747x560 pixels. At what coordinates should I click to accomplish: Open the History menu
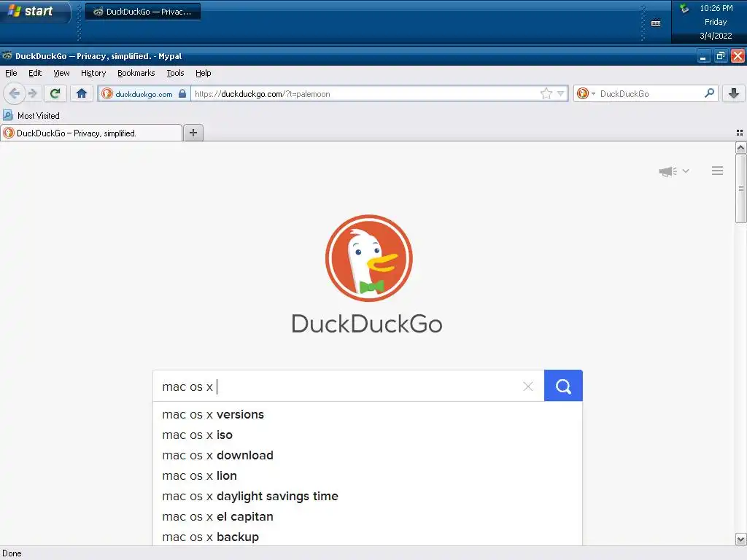click(93, 73)
